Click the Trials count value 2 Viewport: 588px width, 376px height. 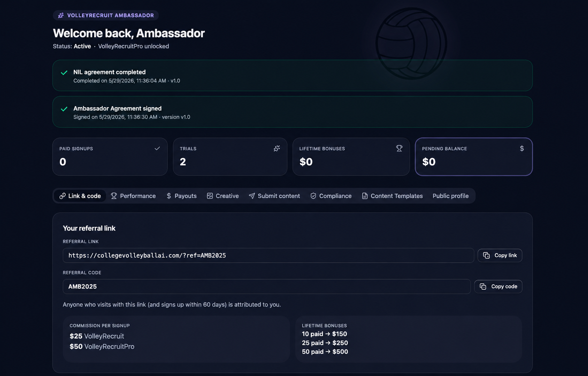click(x=183, y=162)
